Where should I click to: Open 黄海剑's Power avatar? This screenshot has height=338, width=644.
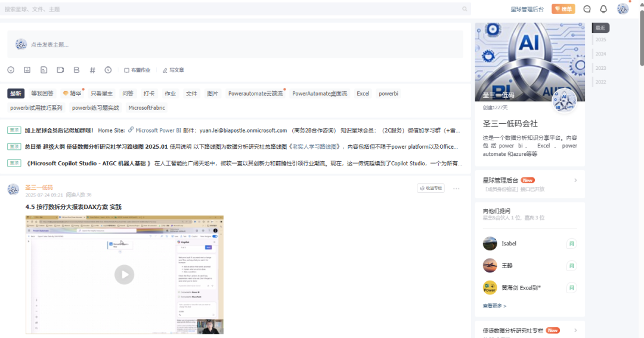(490, 288)
